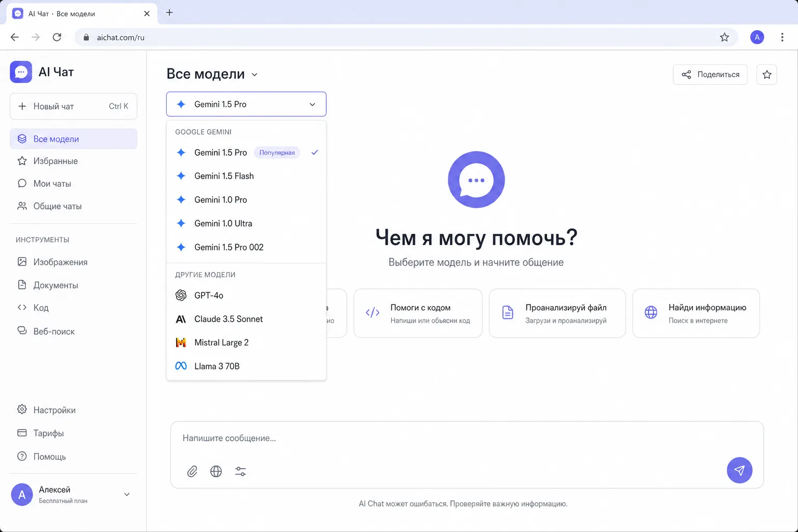Screen dimensions: 798x532
Task: Open Тарифы page
Action: pyautogui.click(x=73, y=433)
